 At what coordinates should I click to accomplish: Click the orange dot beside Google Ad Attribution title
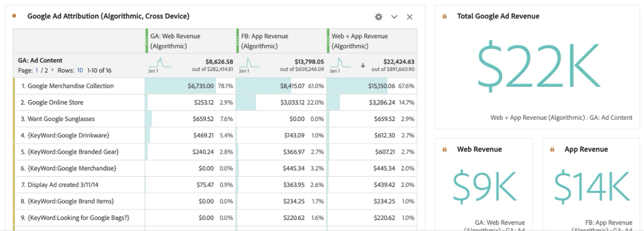(15, 16)
